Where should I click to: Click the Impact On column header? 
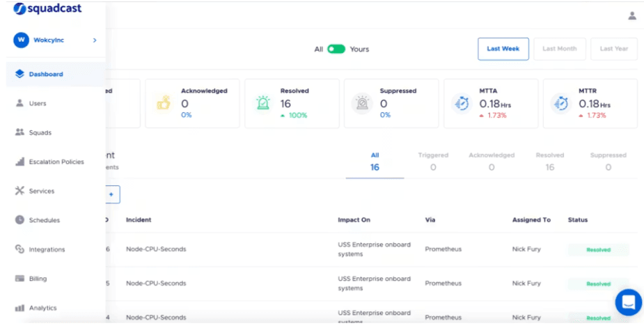click(x=354, y=220)
